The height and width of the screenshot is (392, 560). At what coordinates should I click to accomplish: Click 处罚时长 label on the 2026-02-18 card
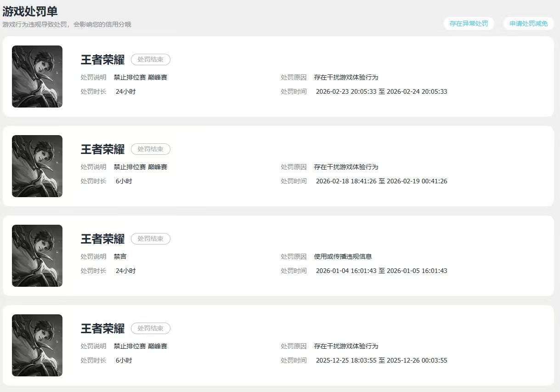coord(94,181)
